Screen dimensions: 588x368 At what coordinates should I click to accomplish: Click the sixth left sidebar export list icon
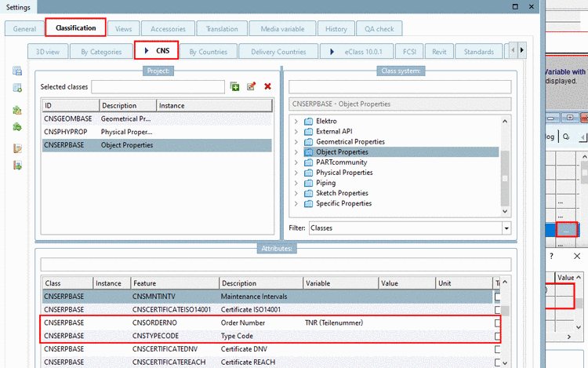point(17,165)
